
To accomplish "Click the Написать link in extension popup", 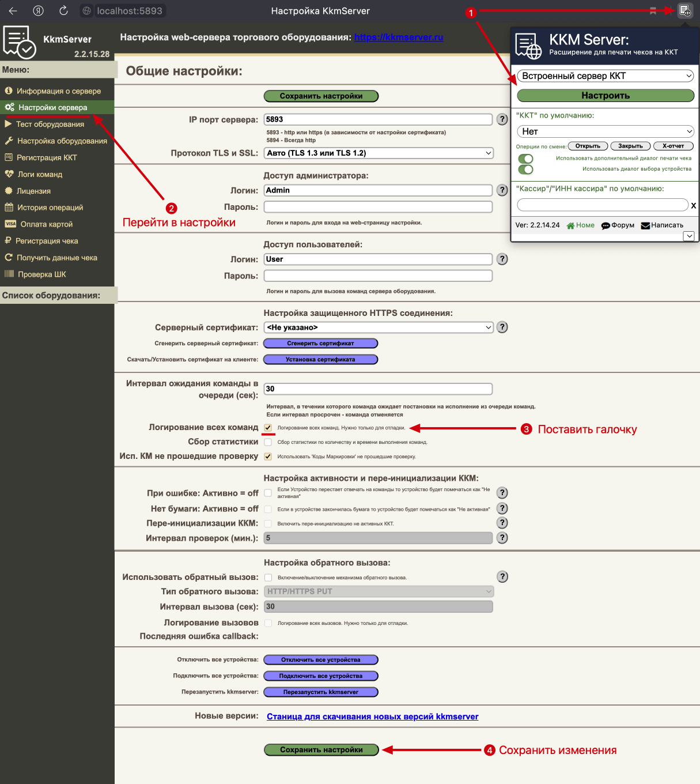I will tap(662, 225).
